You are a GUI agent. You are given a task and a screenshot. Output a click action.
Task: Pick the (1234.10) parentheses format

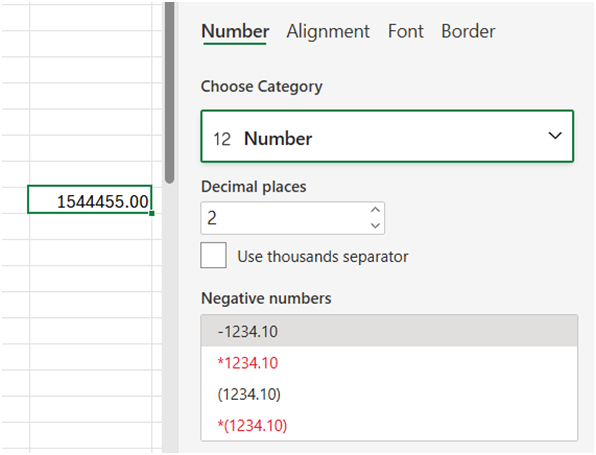tap(389, 394)
